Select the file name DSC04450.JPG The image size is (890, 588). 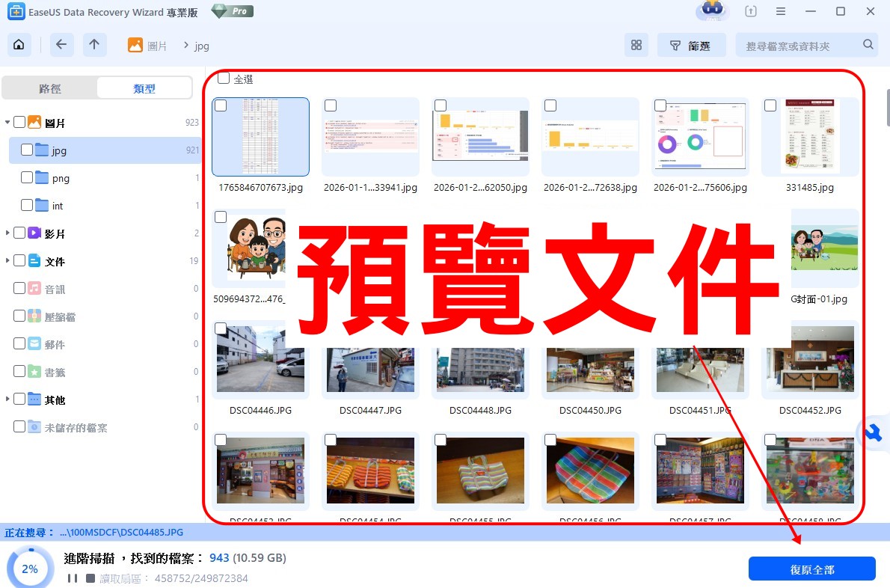pos(590,411)
